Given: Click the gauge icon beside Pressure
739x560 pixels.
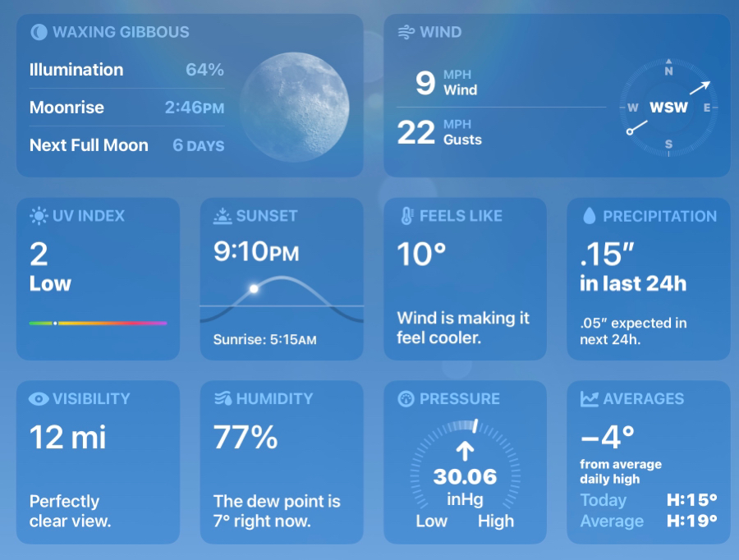Looking at the screenshot, I should 406,399.
